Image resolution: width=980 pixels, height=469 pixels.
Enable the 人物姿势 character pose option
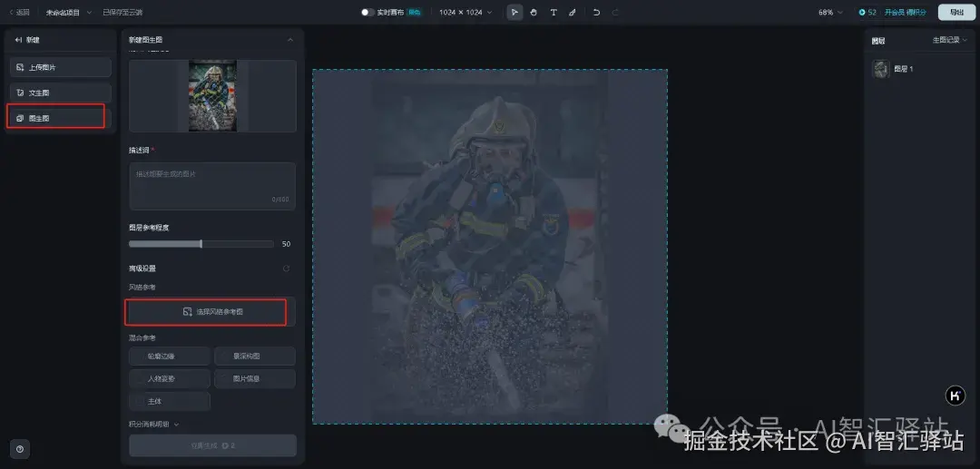pyautogui.click(x=170, y=378)
